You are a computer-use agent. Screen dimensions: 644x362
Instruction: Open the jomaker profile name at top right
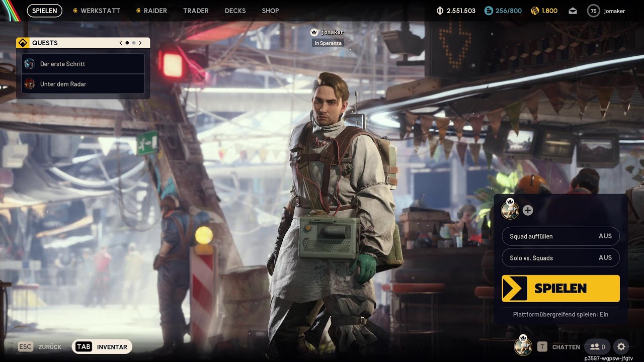coord(614,11)
